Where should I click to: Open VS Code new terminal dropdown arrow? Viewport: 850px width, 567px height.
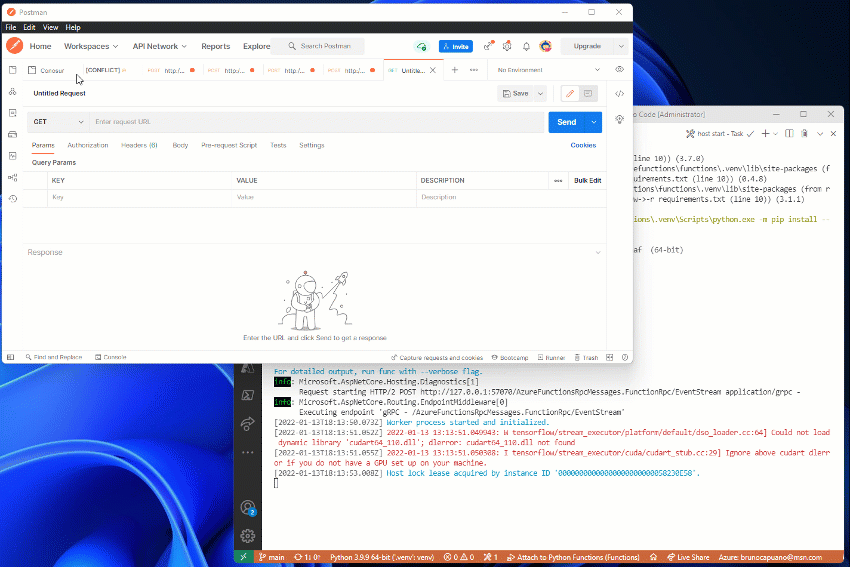point(775,133)
